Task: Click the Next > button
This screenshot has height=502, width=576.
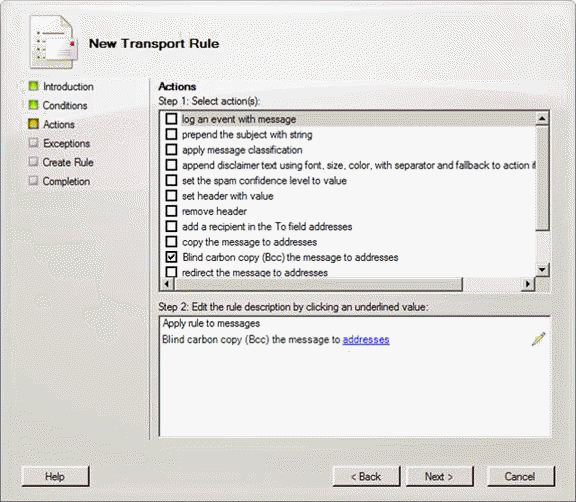Action: (x=440, y=476)
